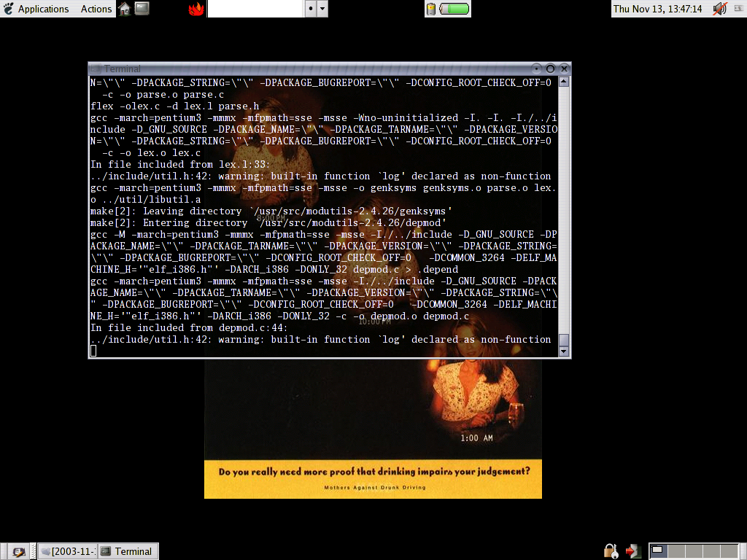Click the white text entry field in panel
The width and height of the screenshot is (747, 560).
(255, 9)
